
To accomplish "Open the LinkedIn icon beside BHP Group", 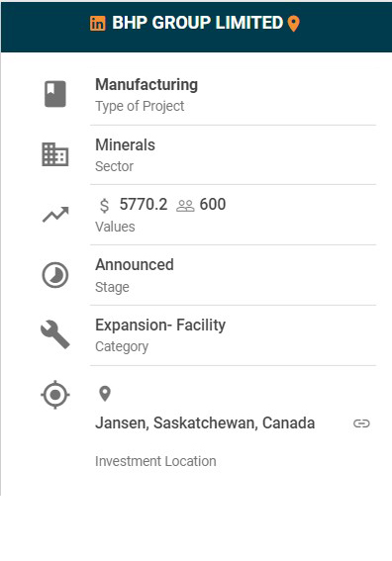I will tap(97, 24).
